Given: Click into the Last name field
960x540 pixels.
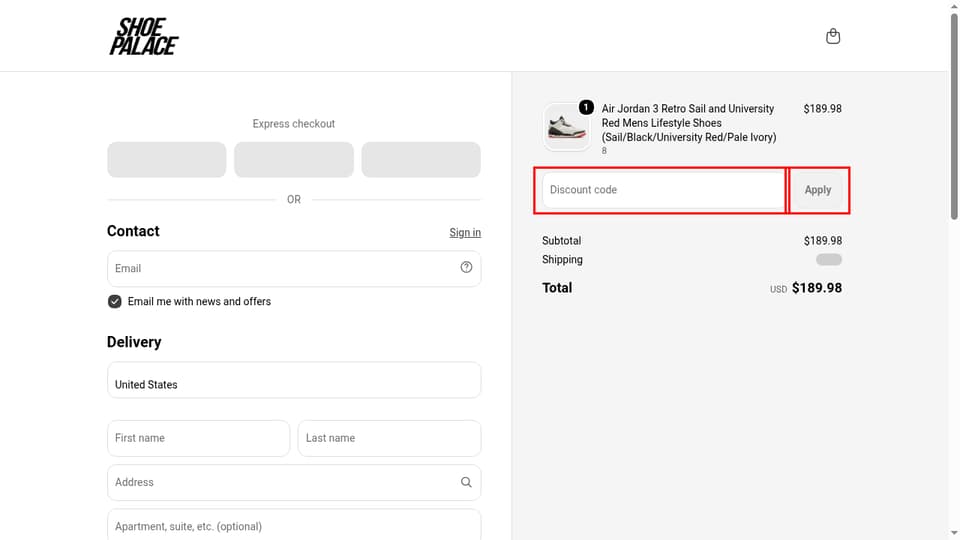Looking at the screenshot, I should tap(389, 438).
